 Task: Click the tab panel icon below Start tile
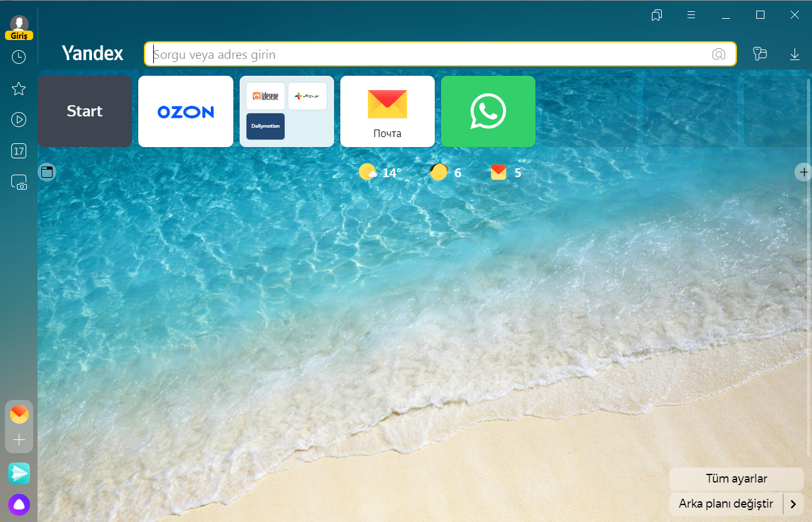pos(47,171)
